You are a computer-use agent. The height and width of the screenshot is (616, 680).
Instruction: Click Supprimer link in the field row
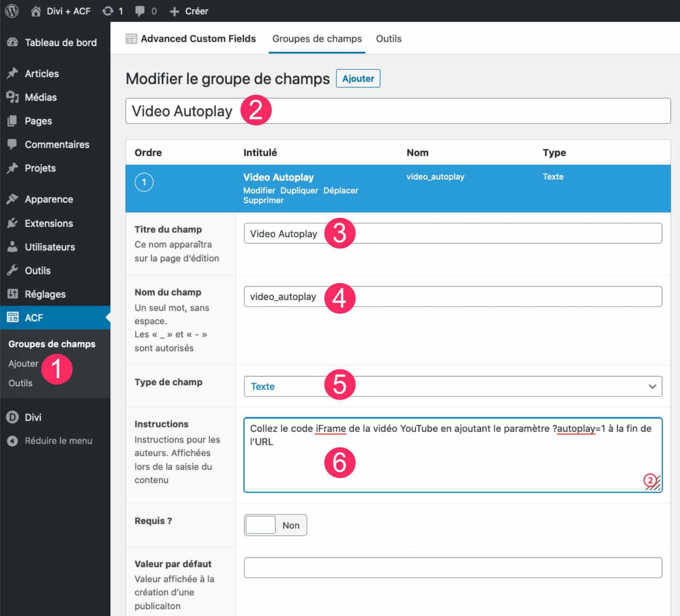tap(263, 200)
